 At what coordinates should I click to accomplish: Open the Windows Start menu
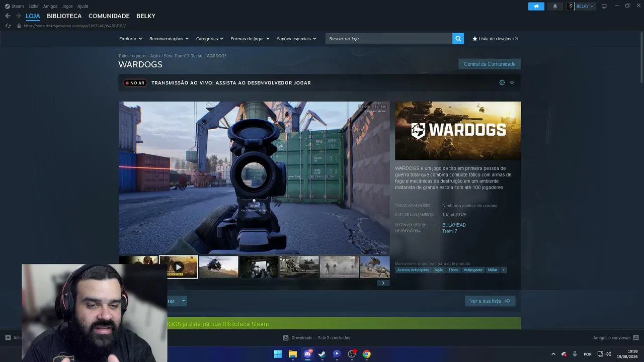pos(278,354)
